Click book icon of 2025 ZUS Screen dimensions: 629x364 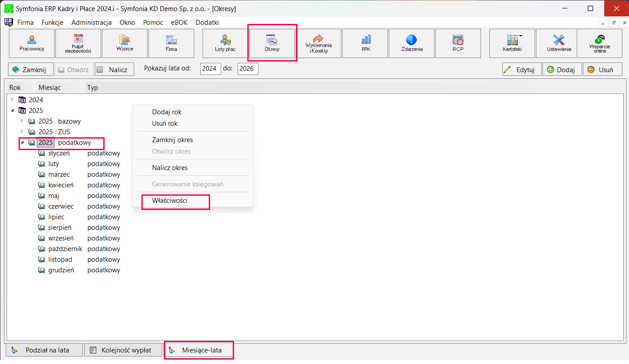click(32, 132)
